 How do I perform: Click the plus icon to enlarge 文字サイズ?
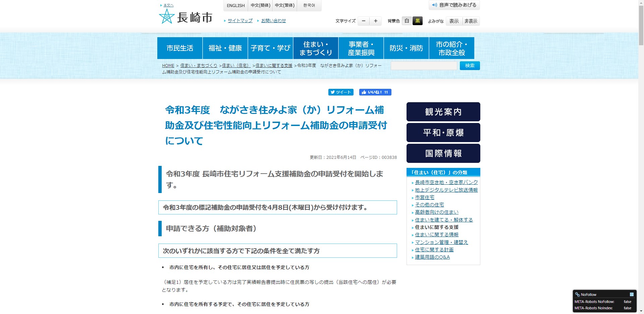click(x=375, y=21)
